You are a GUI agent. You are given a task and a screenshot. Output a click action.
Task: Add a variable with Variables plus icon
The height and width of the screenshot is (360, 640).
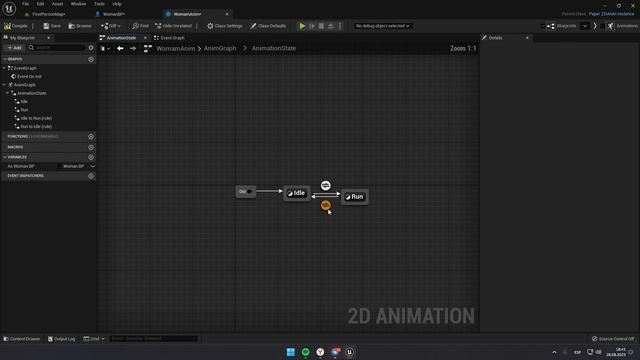(x=91, y=157)
